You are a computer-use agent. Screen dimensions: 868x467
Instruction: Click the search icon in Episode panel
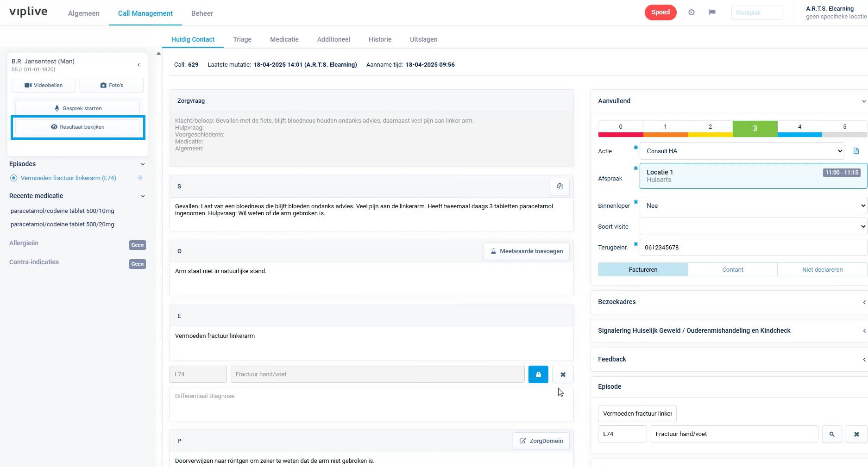(832, 434)
